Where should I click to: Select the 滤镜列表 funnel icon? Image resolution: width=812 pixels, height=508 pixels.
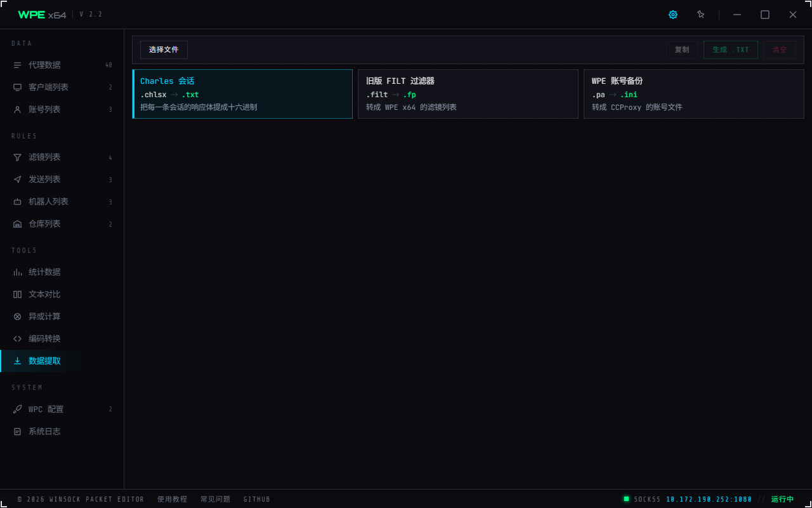pyautogui.click(x=17, y=157)
